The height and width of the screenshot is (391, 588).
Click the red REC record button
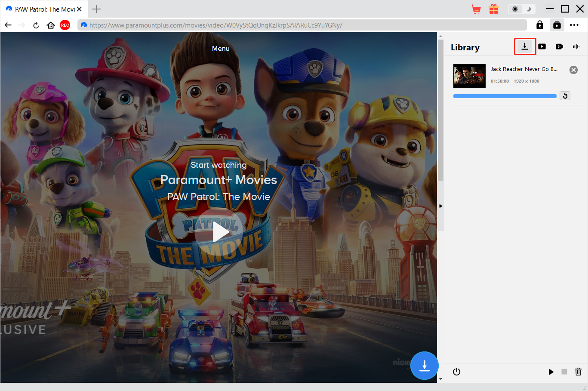(65, 25)
